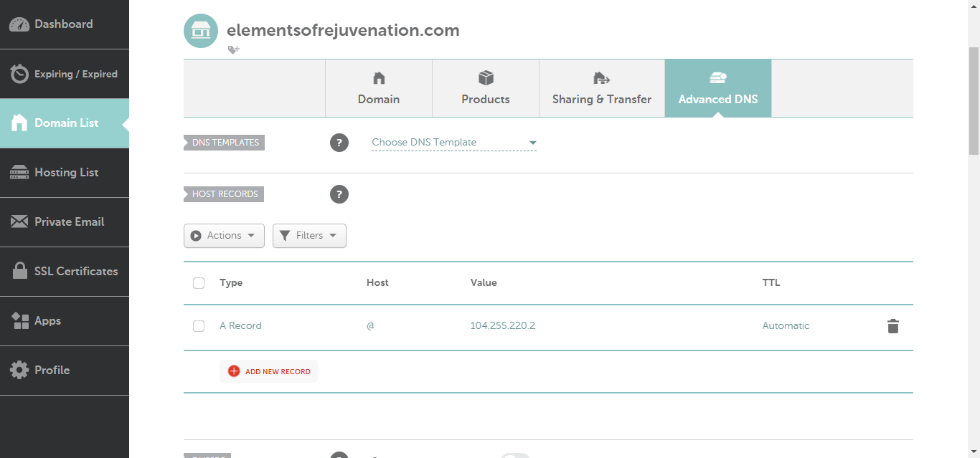
Task: Tick the checkbox for the A Record row
Action: pos(199,326)
